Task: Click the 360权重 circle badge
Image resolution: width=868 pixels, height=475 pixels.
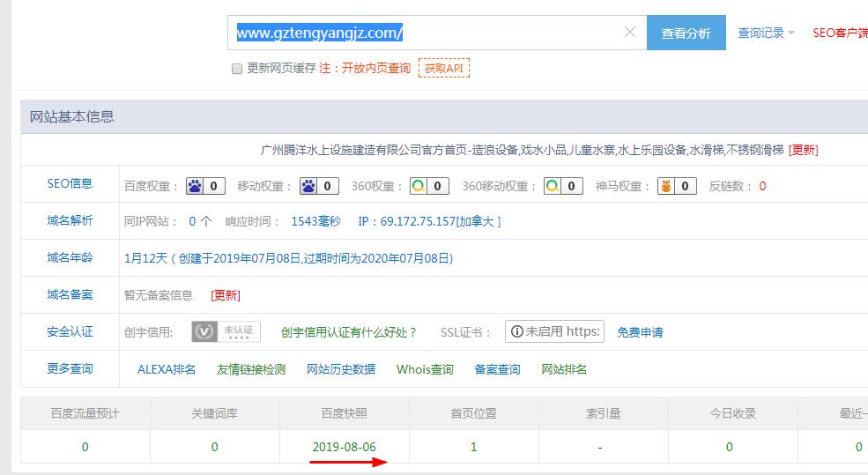Action: click(429, 186)
